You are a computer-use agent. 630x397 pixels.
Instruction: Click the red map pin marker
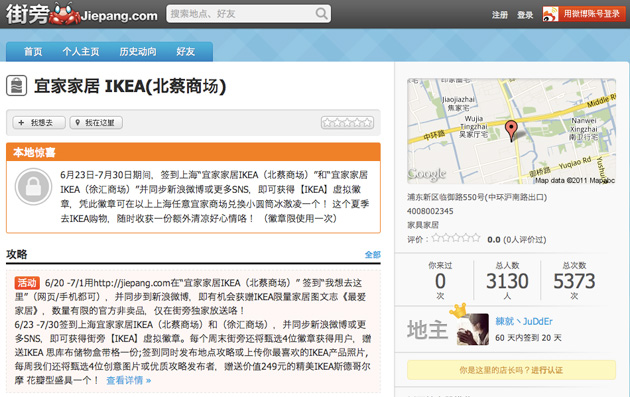point(511,131)
